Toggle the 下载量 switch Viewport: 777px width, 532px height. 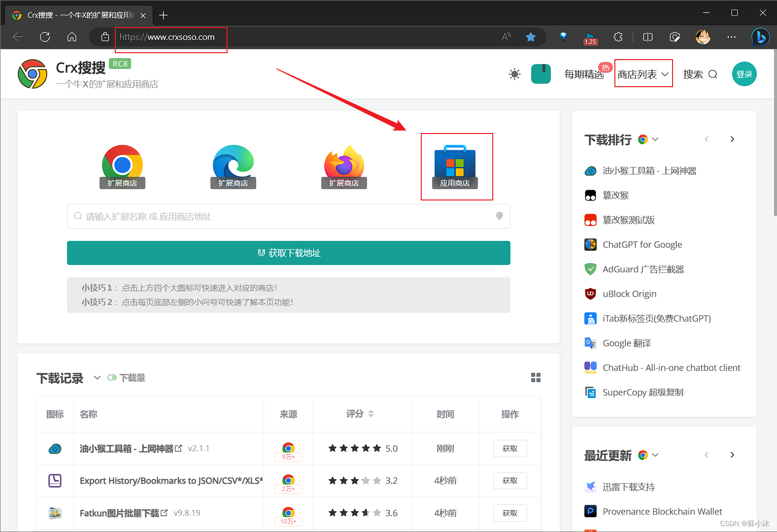coord(112,378)
